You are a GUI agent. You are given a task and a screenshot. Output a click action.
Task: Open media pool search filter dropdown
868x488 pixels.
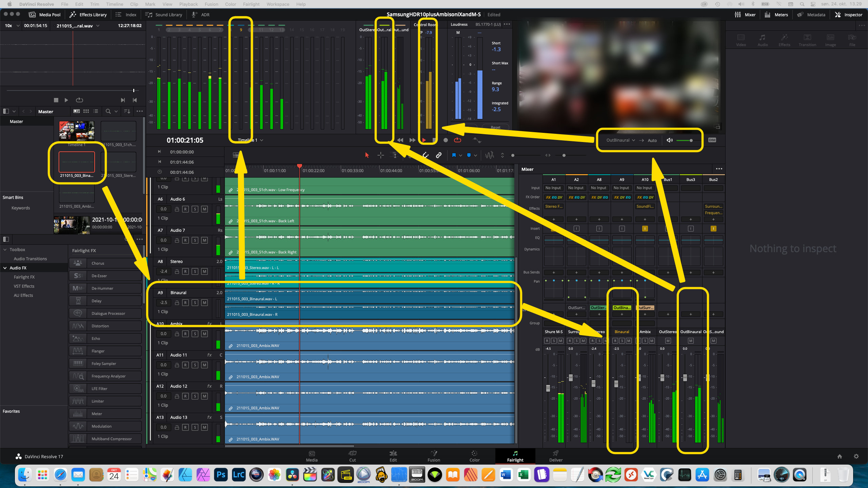(x=116, y=111)
